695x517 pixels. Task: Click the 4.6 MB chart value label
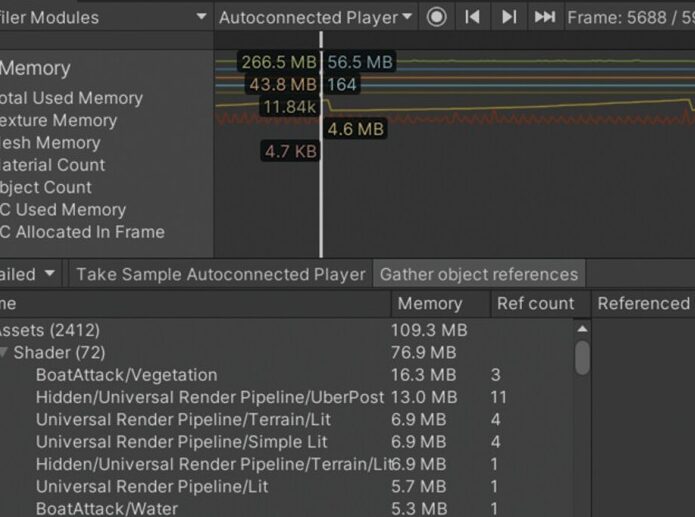[355, 129]
